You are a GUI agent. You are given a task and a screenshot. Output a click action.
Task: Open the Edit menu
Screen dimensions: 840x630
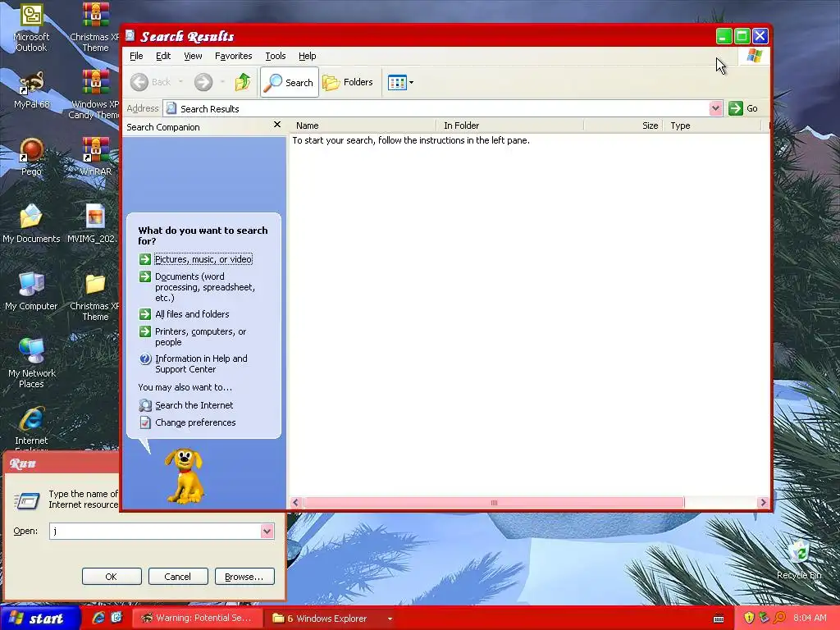[x=163, y=56]
